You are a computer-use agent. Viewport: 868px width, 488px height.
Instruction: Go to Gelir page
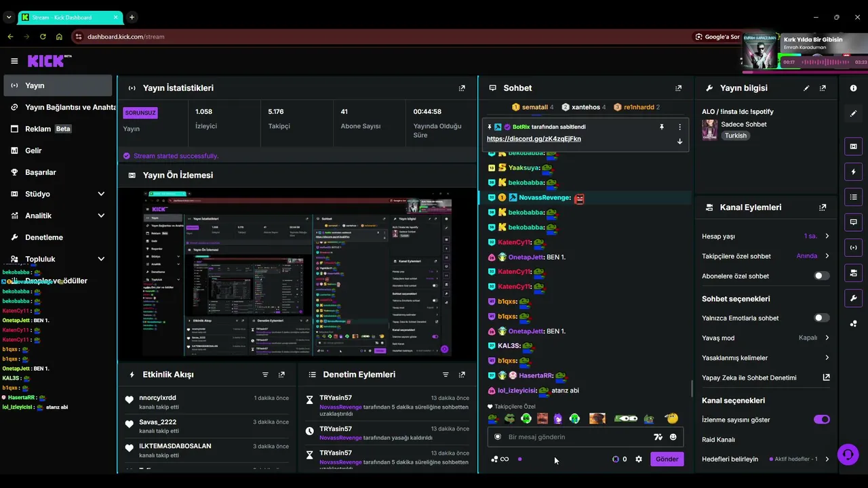click(x=58, y=150)
